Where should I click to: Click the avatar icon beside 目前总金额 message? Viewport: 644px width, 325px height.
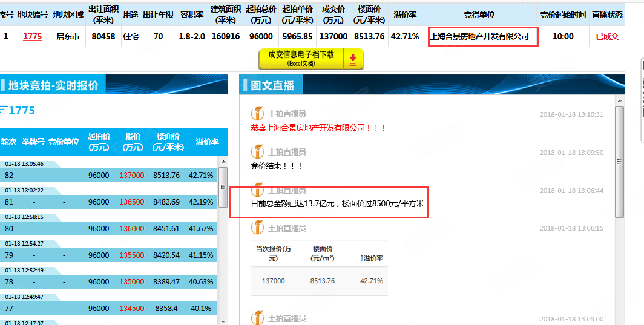[257, 190]
